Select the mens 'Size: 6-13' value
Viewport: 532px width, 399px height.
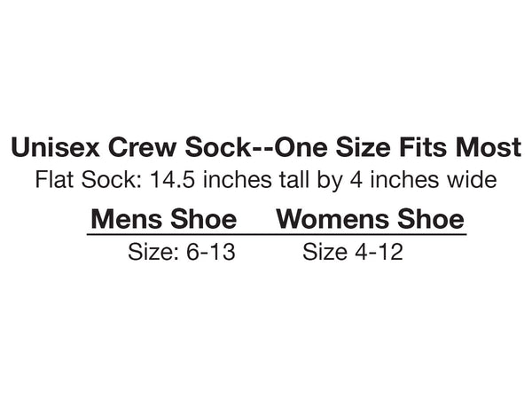(x=183, y=253)
